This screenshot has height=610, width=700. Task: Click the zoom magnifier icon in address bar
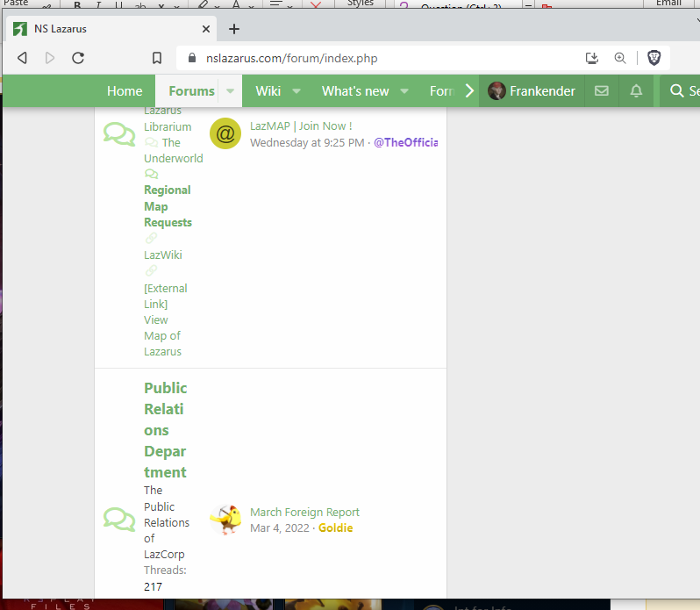coord(620,58)
